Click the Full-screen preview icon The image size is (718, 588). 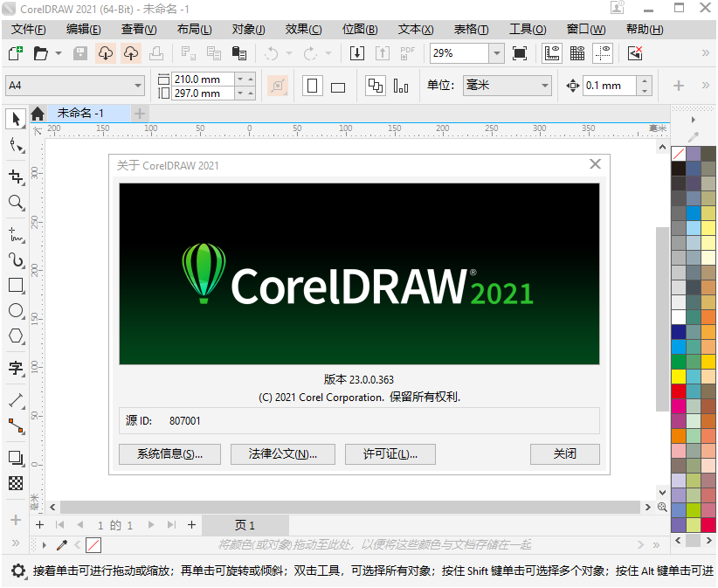(519, 53)
